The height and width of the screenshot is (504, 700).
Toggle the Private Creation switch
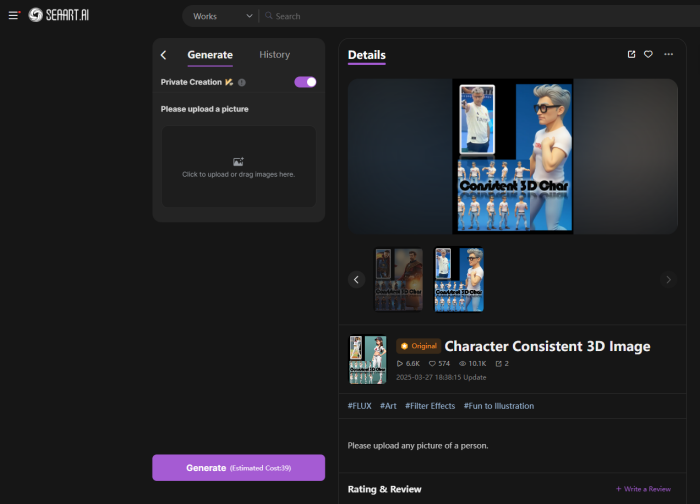305,82
